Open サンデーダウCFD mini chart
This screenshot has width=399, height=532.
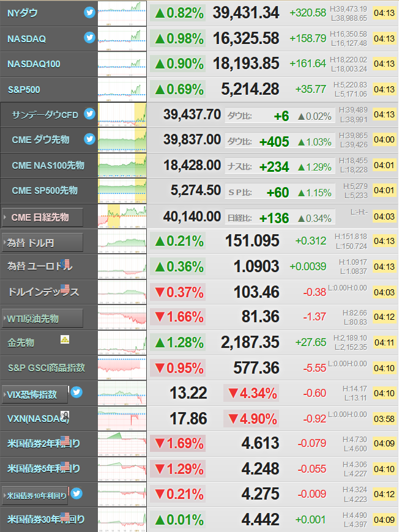122,115
